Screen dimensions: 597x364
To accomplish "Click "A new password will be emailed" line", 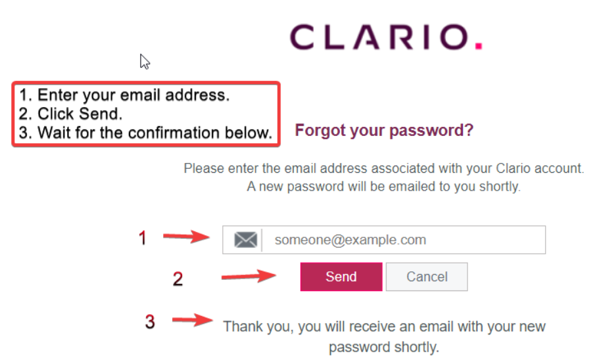I will [383, 187].
